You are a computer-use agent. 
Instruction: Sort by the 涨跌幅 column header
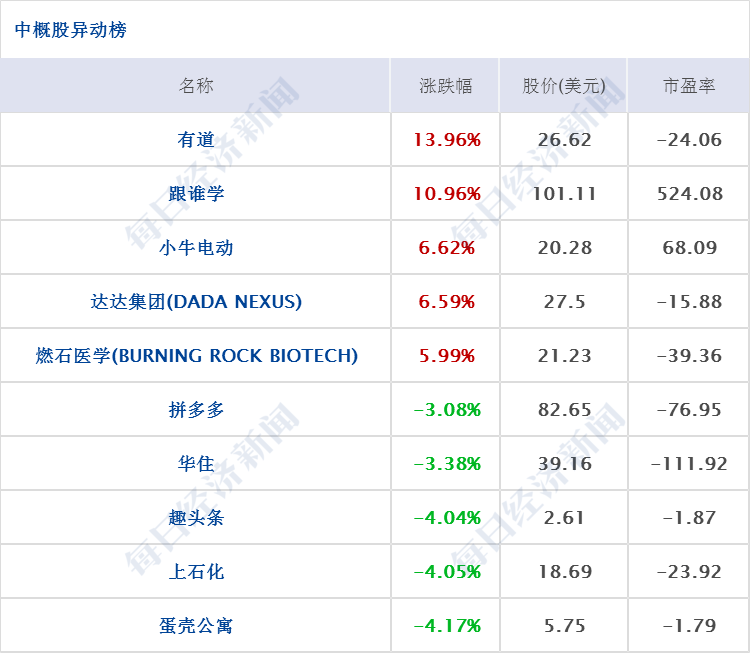coord(446,86)
